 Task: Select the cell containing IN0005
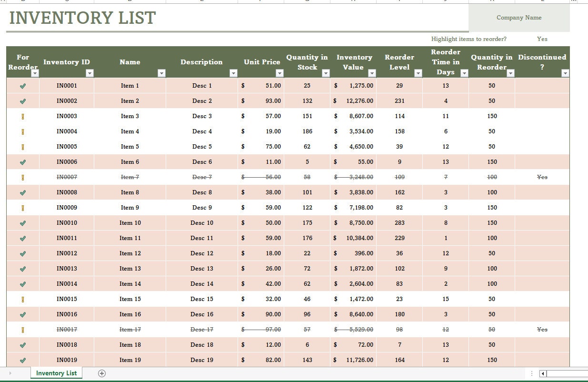67,146
